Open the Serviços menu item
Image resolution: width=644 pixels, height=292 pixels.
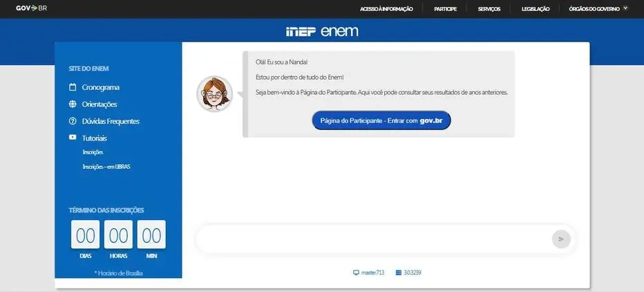[489, 9]
